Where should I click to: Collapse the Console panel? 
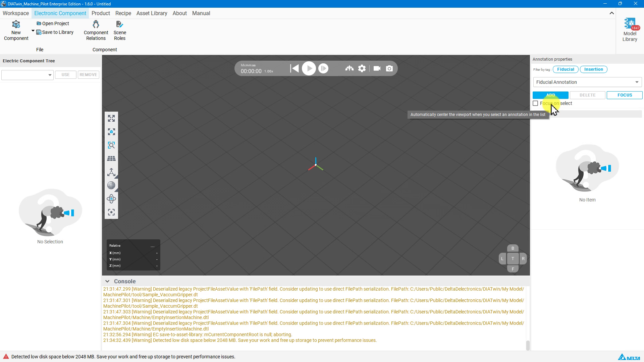tap(107, 281)
